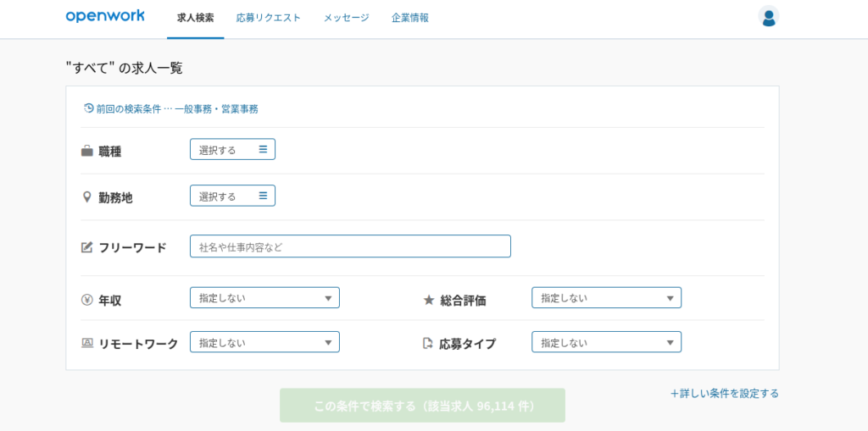The image size is (868, 431).
Task: Click the location pin icon beside 勤務地
Action: pyautogui.click(x=87, y=197)
